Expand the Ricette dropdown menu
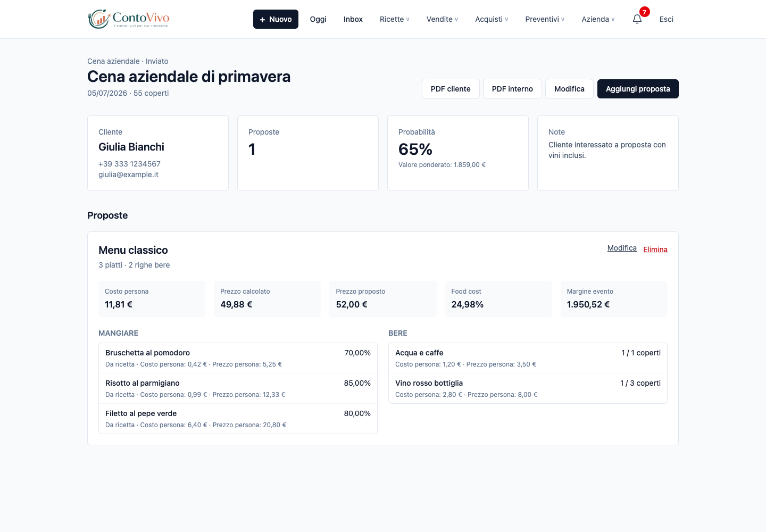The image size is (766, 532). (394, 19)
